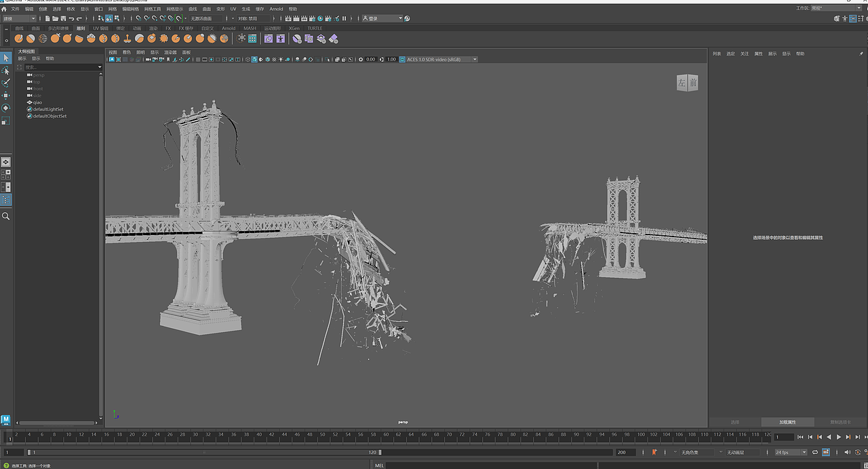Select the first sculpt brush on shelf
The height and width of the screenshot is (469, 868).
pos(18,39)
